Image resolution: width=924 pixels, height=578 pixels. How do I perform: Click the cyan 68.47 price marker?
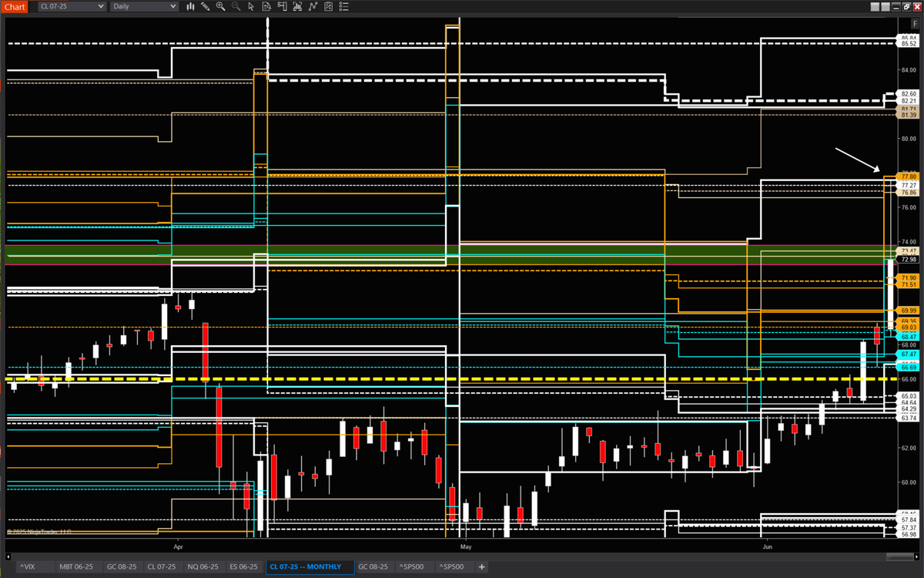(x=909, y=337)
